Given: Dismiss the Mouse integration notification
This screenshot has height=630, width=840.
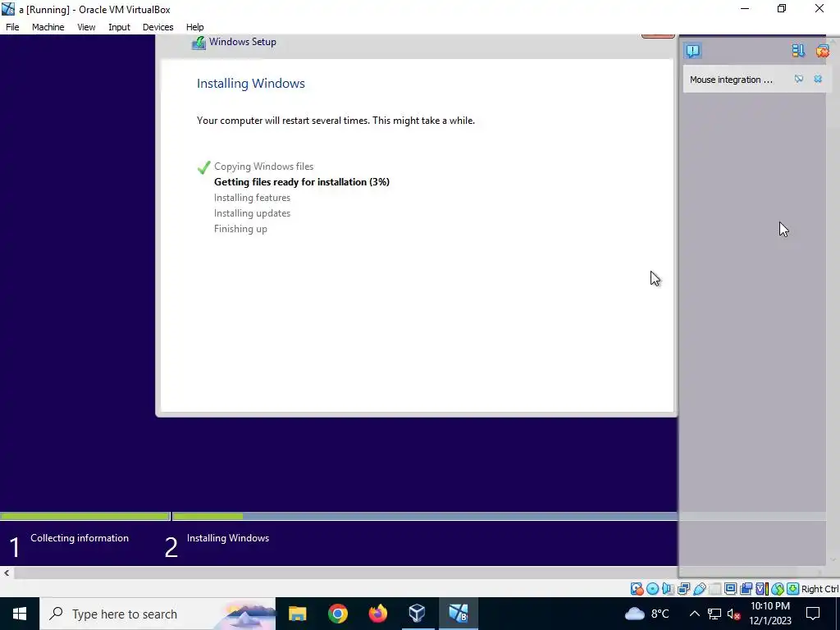Looking at the screenshot, I should click(818, 80).
